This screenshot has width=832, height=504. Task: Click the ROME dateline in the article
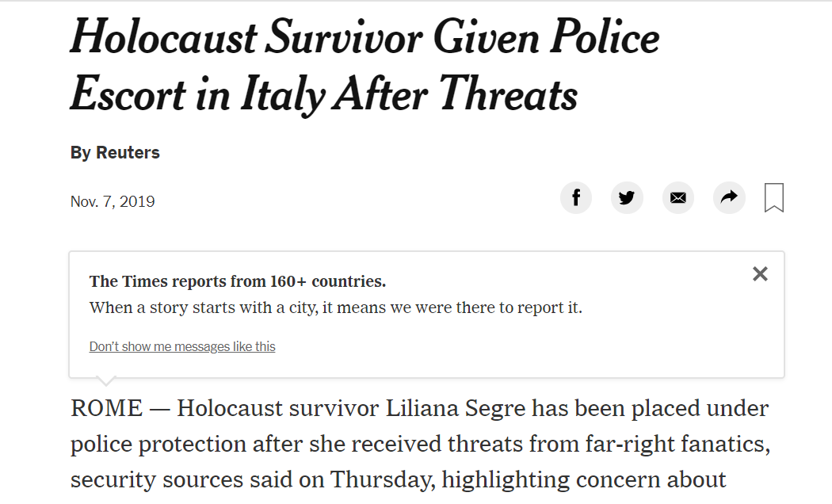[x=106, y=408]
